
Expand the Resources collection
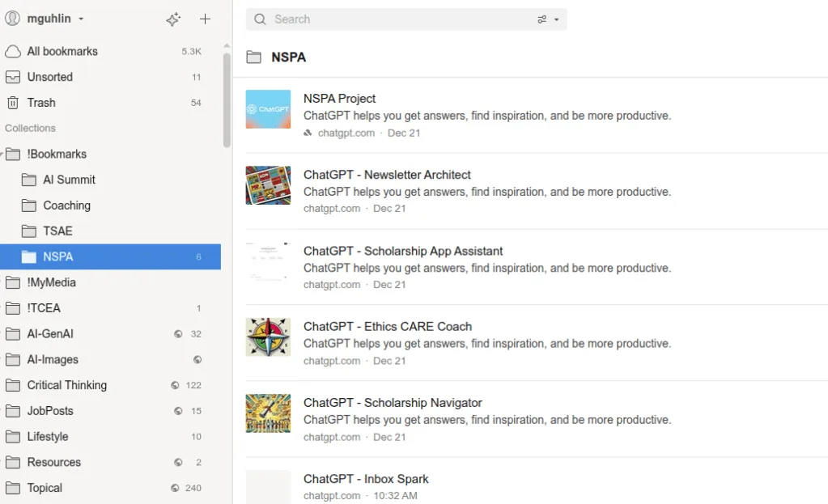point(2,462)
